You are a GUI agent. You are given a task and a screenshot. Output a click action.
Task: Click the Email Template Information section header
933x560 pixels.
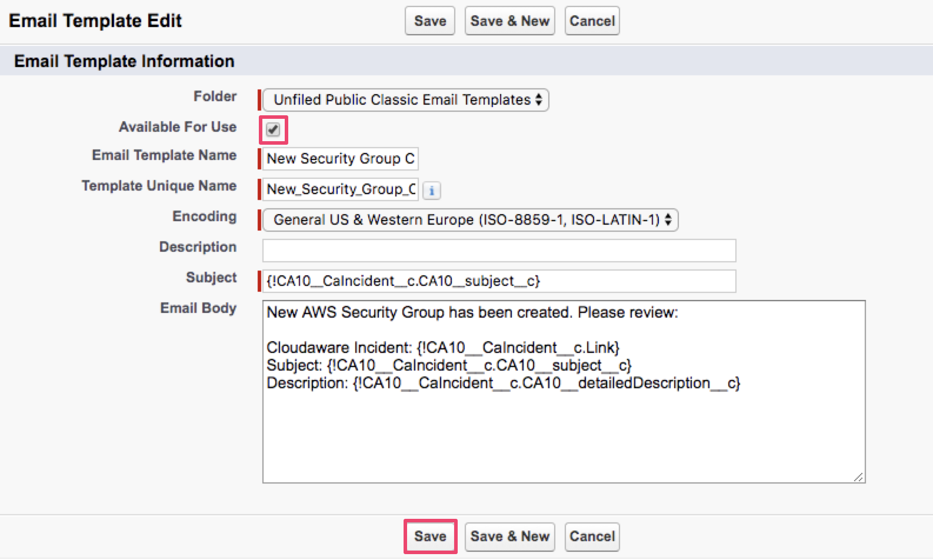(124, 61)
